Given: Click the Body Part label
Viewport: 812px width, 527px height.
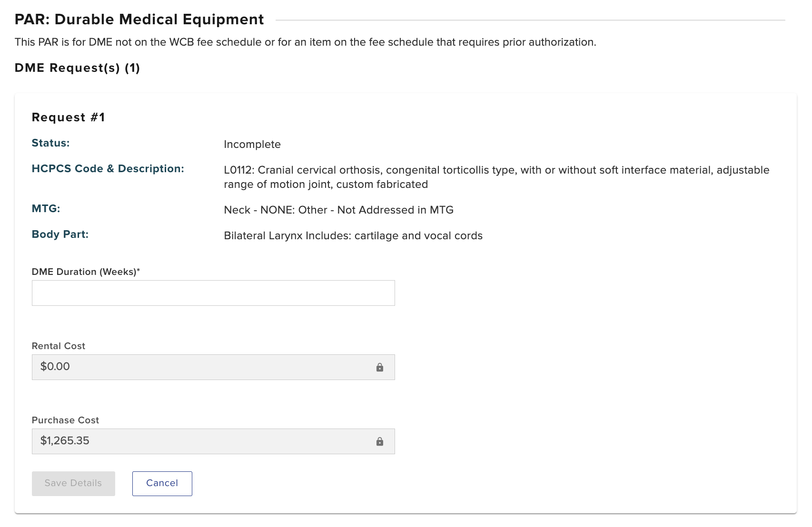Looking at the screenshot, I should click(60, 234).
